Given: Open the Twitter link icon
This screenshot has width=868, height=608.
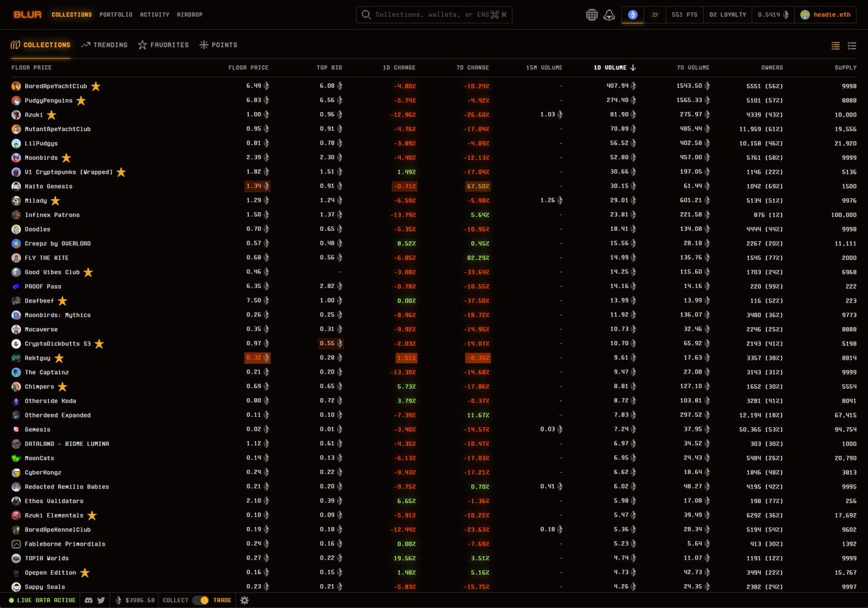Looking at the screenshot, I should coord(101,600).
